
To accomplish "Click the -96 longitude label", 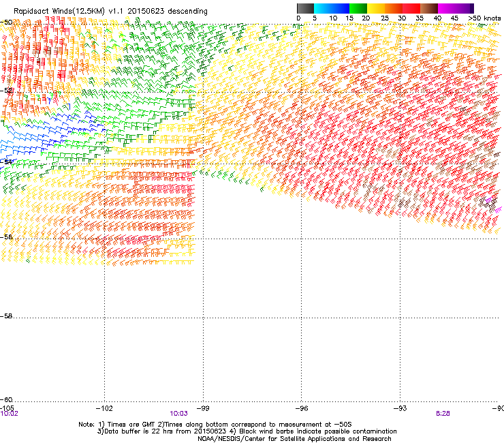I will (302, 408).
